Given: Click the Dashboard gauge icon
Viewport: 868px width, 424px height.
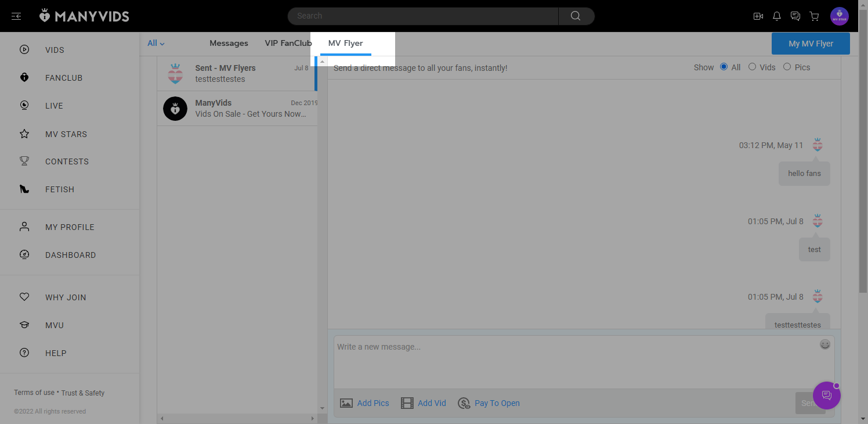Looking at the screenshot, I should (x=24, y=255).
